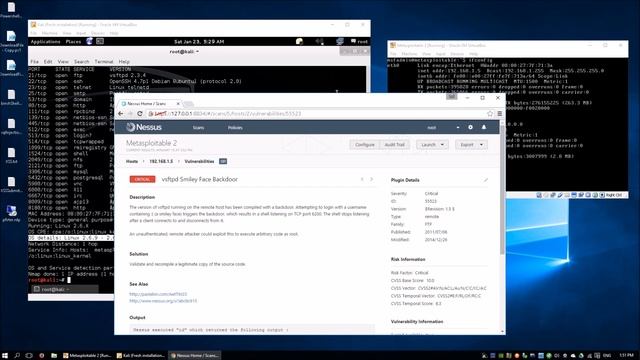Viewport: 640px width, 360px height.
Task: Select the Powershell desktop shortcut icon
Action: coord(11,10)
